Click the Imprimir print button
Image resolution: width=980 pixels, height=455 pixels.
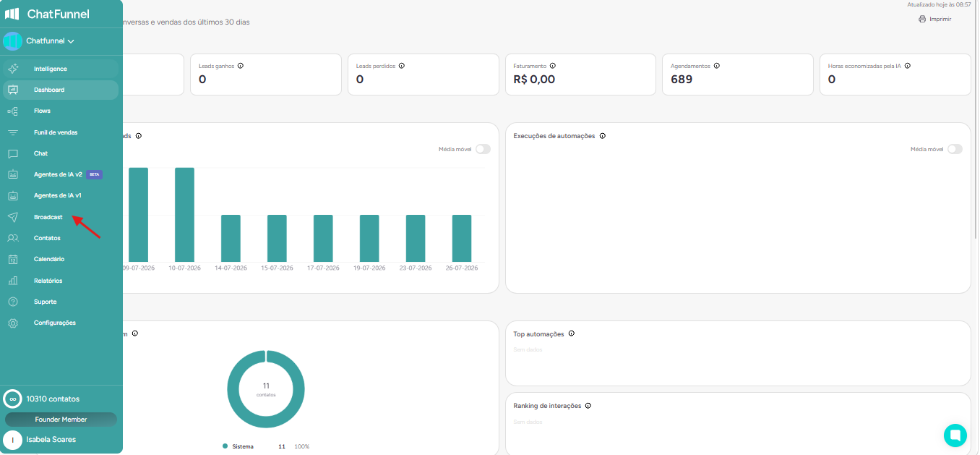pyautogui.click(x=934, y=19)
